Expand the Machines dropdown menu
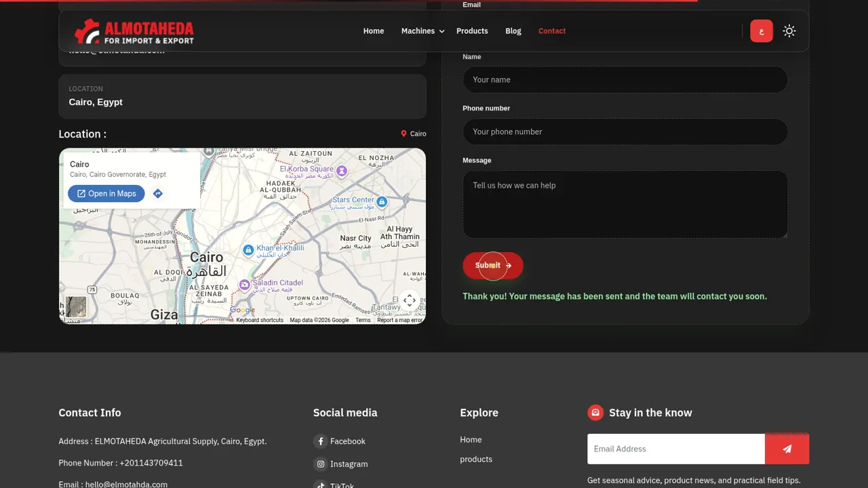 coord(422,31)
